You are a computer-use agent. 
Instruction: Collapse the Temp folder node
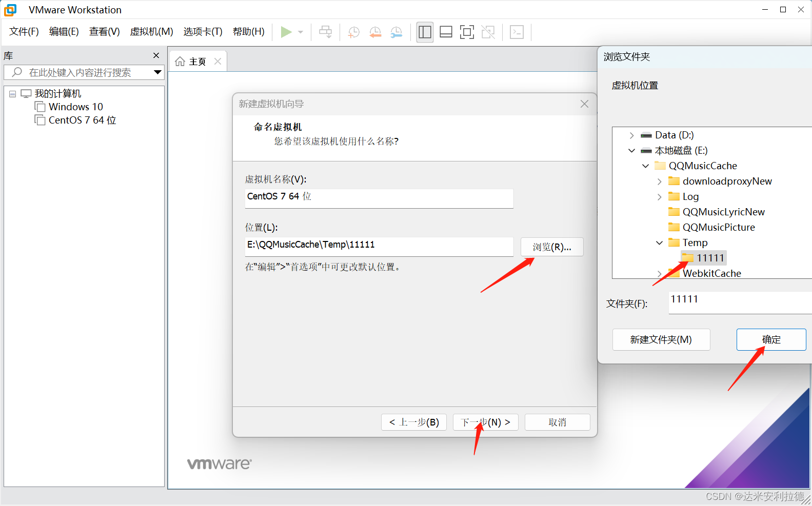(660, 243)
